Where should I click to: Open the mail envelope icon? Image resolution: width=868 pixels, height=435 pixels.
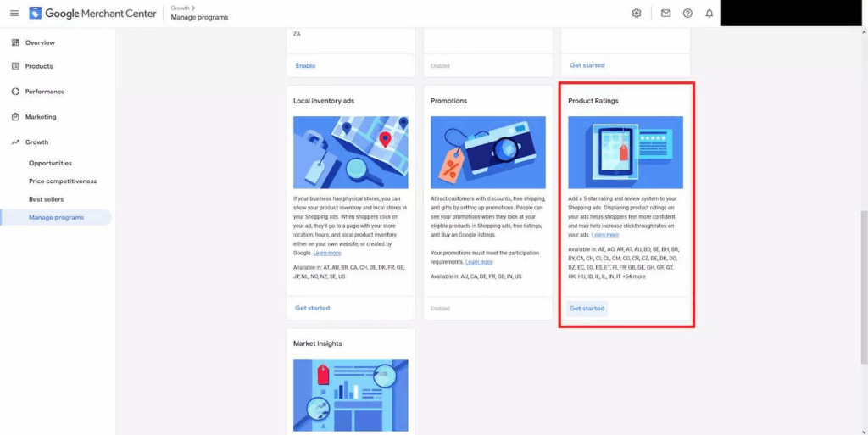click(x=666, y=14)
